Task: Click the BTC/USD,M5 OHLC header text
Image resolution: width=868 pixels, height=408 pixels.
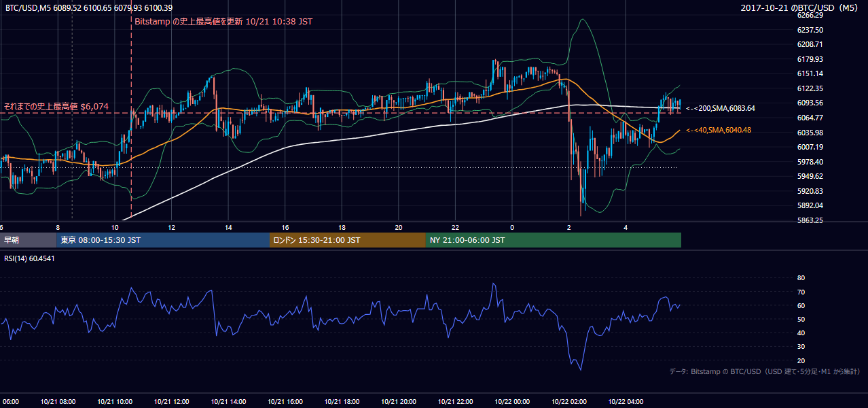Action: point(88,7)
